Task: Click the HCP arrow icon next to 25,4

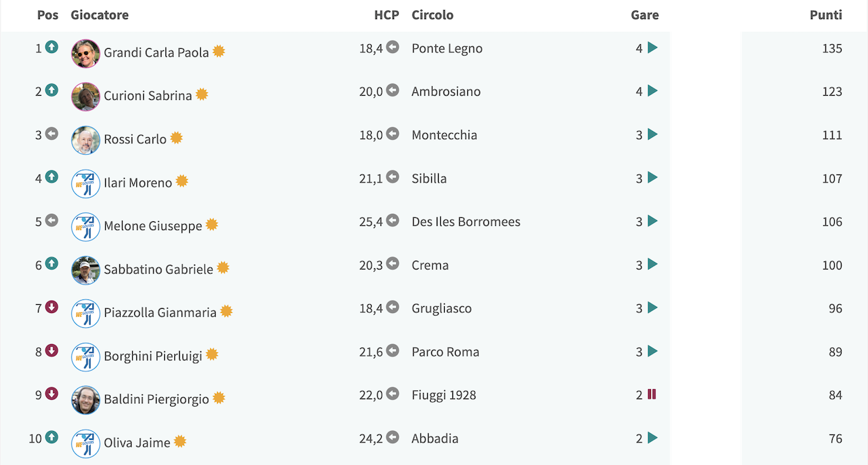Action: coord(393,221)
